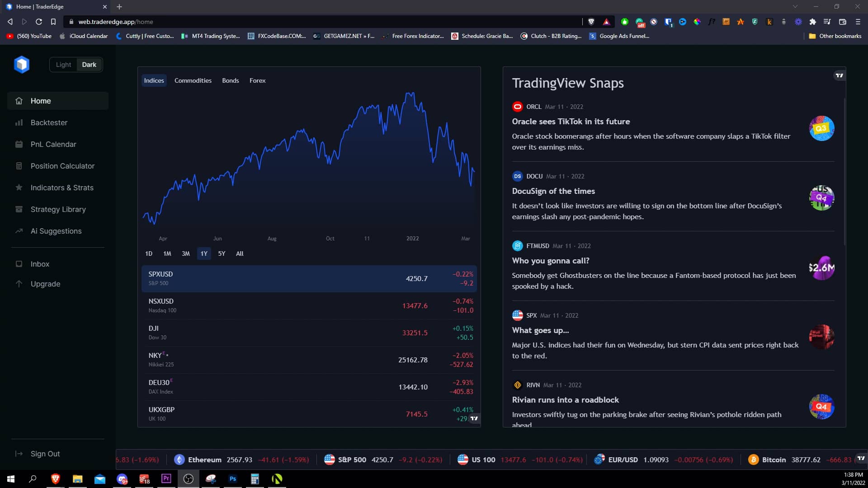This screenshot has height=488, width=868.
Task: Open the browser menu (hamburger icon)
Action: pos(858,21)
